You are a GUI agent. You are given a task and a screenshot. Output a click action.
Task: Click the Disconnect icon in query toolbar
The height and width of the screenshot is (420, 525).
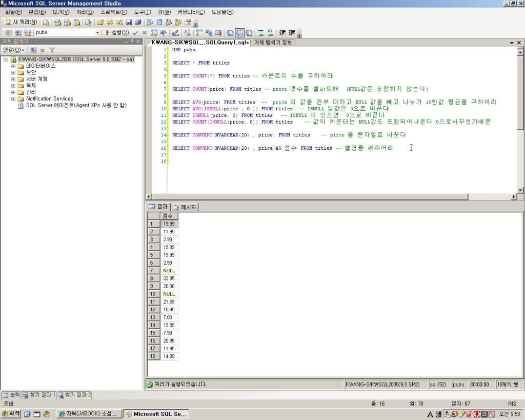tap(18, 33)
